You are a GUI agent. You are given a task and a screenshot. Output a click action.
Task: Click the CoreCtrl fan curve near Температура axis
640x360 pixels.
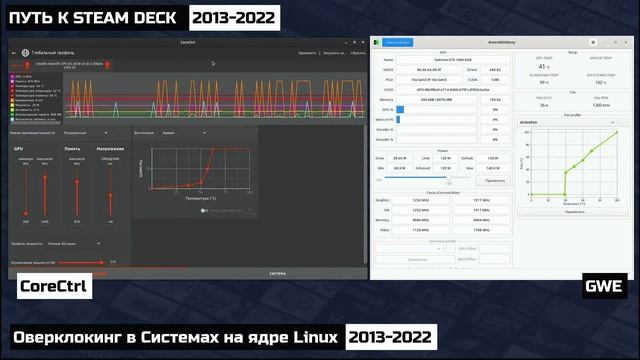[x=200, y=169]
